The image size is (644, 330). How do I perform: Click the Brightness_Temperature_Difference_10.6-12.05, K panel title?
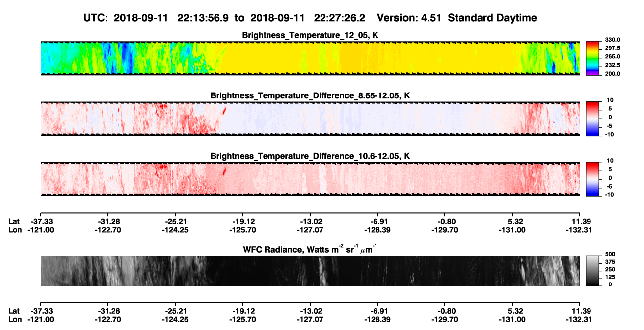tap(310, 156)
